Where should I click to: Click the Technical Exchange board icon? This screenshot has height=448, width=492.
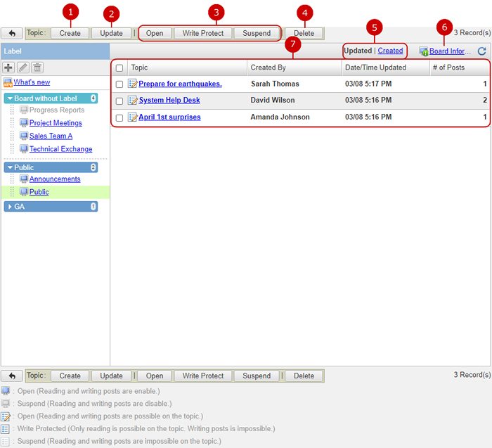pyautogui.click(x=24, y=148)
